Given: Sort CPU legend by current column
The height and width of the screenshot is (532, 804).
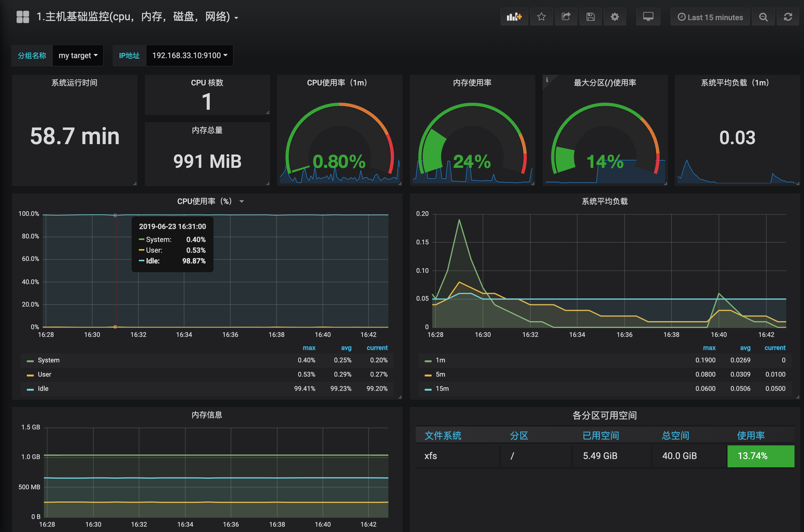Looking at the screenshot, I should coord(377,348).
